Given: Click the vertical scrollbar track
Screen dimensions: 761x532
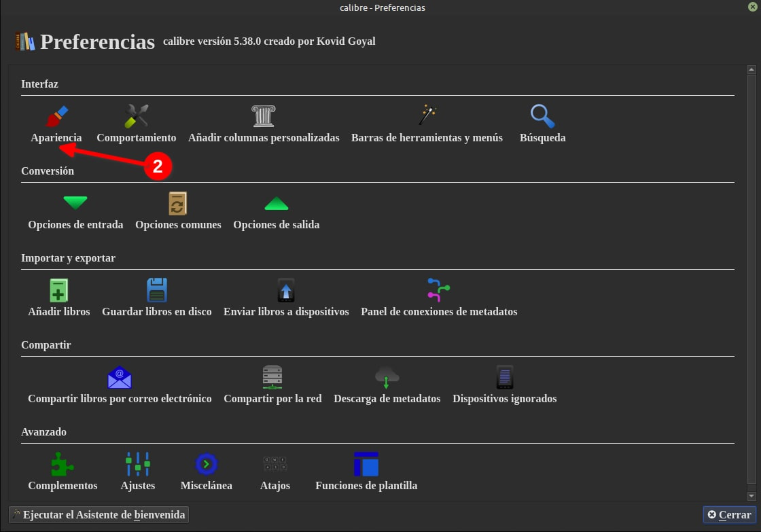Looking at the screenshot, I should (751, 283).
